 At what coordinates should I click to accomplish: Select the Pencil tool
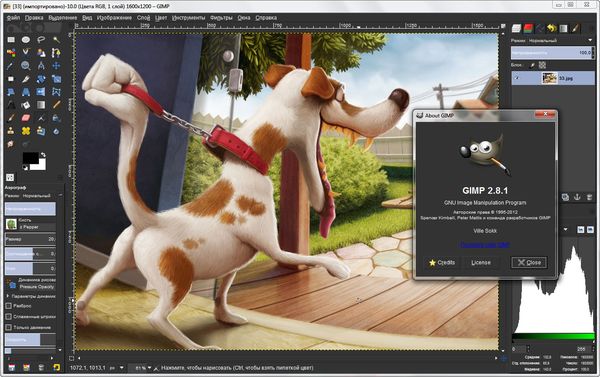point(56,105)
